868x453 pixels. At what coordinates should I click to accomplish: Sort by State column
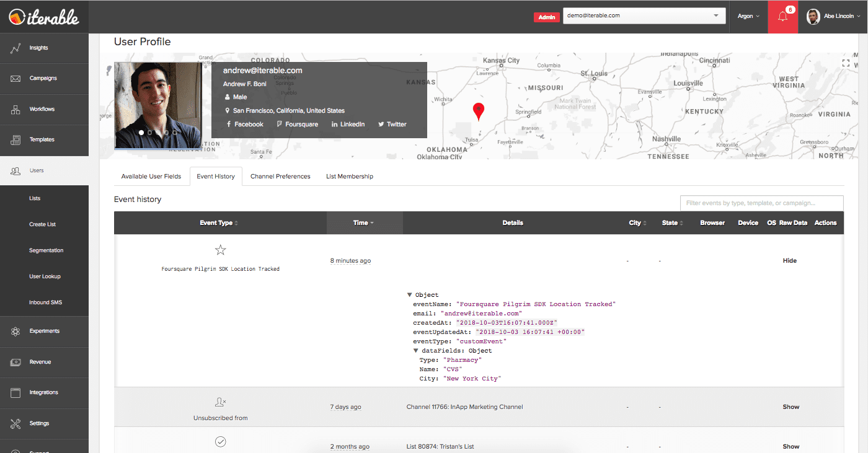(672, 223)
